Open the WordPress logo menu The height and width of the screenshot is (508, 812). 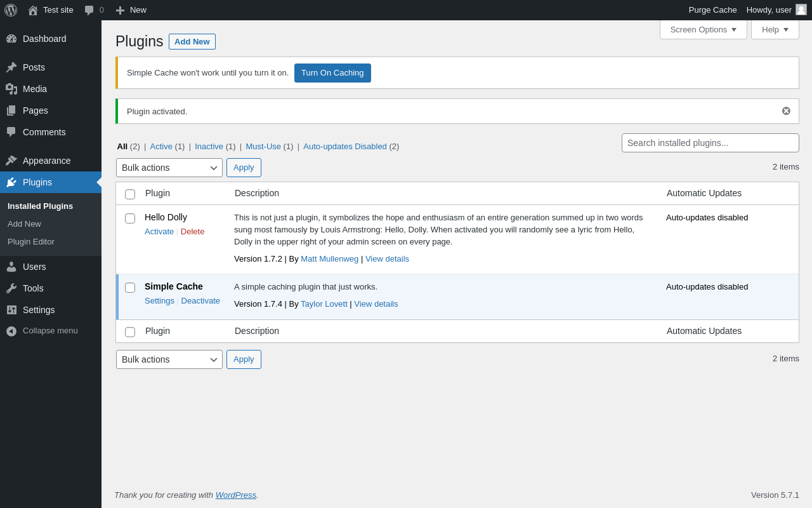pyautogui.click(x=11, y=10)
